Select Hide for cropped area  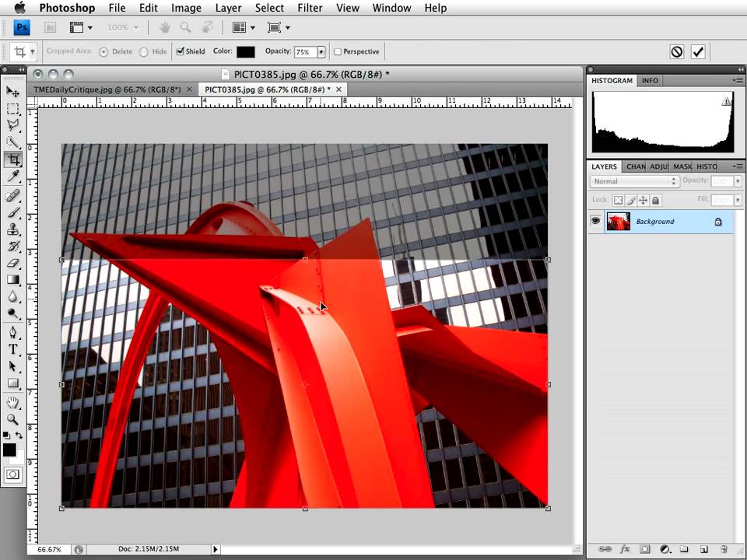point(144,52)
